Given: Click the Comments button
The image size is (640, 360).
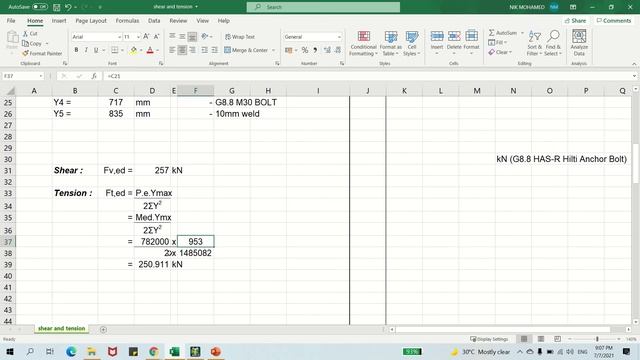Looking at the screenshot, I should (x=613, y=20).
